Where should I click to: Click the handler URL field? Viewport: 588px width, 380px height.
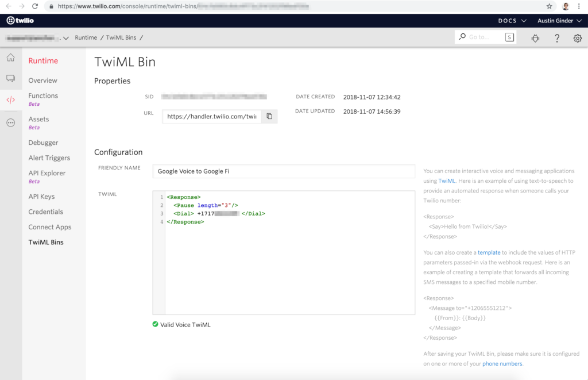212,116
